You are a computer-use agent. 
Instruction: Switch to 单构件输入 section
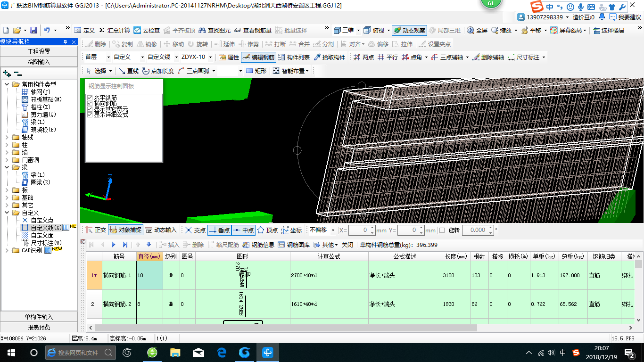(39, 317)
